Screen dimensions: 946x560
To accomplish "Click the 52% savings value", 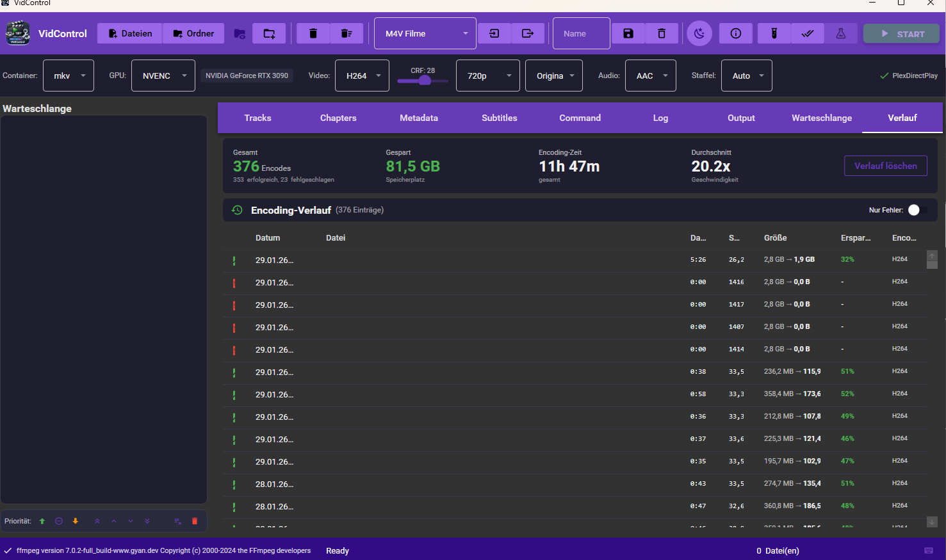I will (x=847, y=394).
